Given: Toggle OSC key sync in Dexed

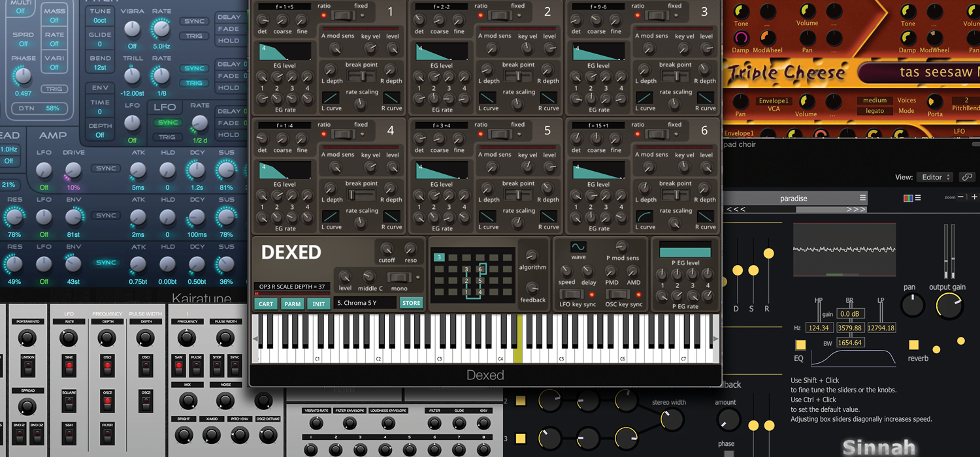Looking at the screenshot, I should point(617,294).
